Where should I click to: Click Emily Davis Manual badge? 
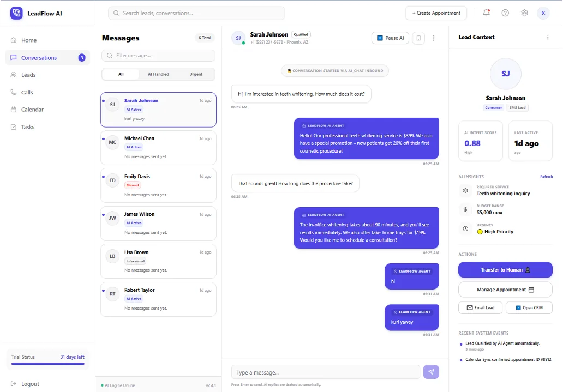(x=133, y=185)
